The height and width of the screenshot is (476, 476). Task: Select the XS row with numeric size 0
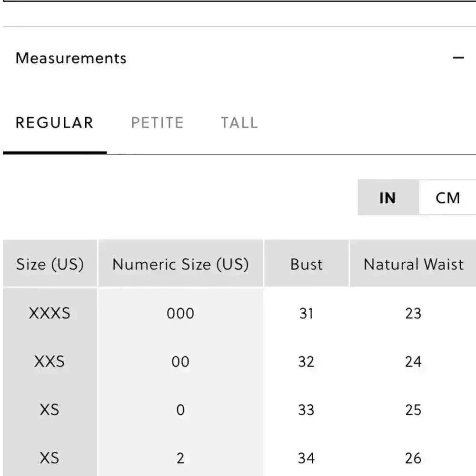click(x=50, y=409)
